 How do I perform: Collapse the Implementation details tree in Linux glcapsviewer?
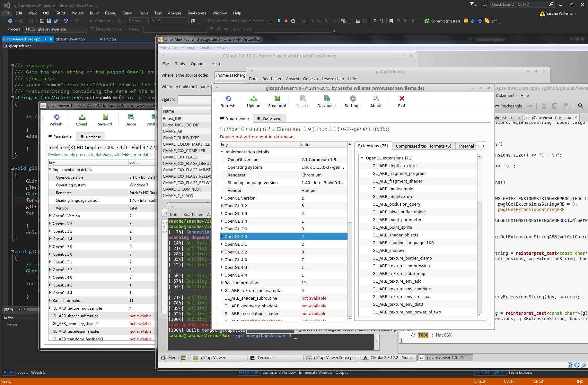pyautogui.click(x=222, y=152)
